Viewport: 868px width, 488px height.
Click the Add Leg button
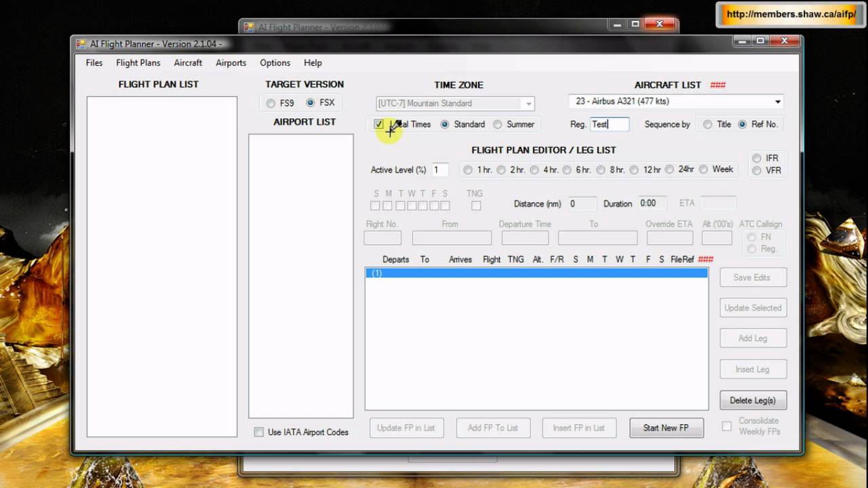coord(753,338)
